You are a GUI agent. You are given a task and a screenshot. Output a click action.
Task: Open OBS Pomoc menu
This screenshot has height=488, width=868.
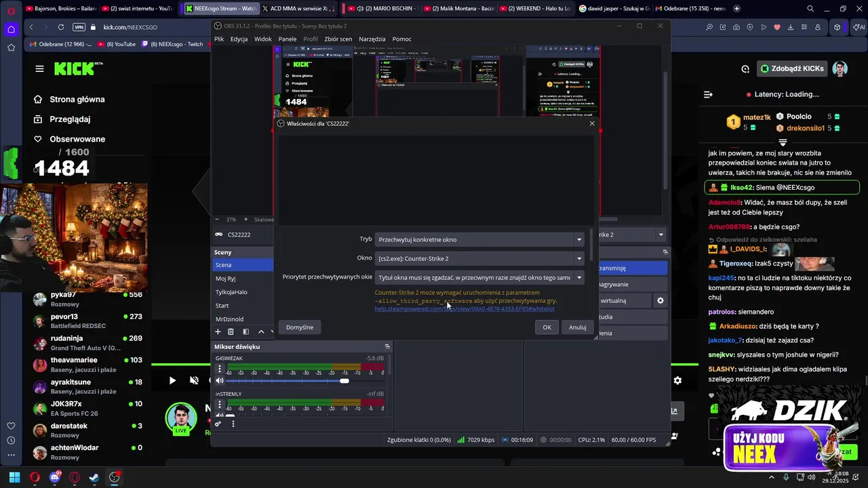(401, 39)
